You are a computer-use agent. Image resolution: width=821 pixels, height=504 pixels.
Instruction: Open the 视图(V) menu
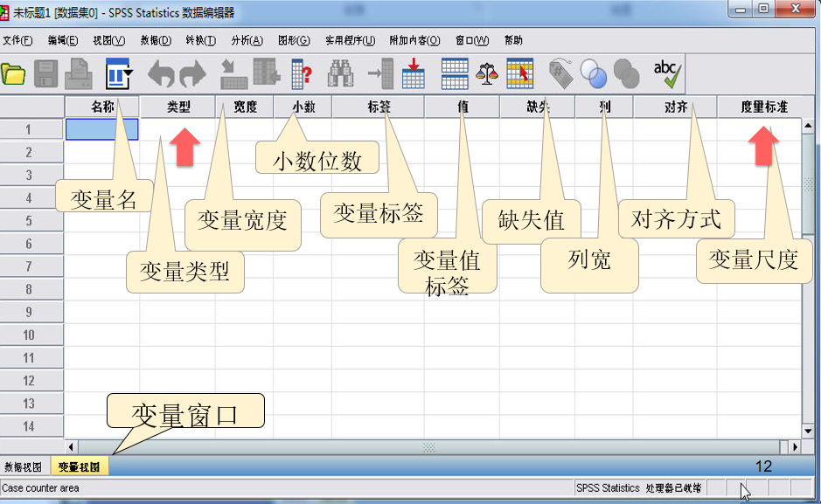[109, 40]
